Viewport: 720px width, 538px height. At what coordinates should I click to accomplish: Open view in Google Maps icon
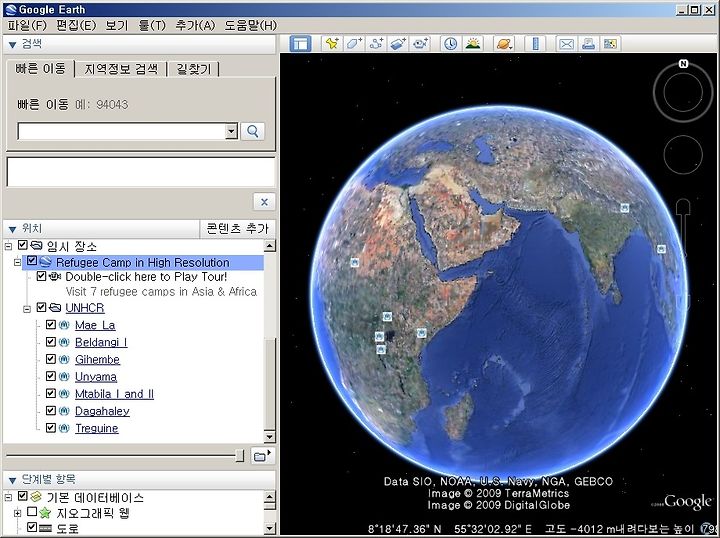click(610, 44)
